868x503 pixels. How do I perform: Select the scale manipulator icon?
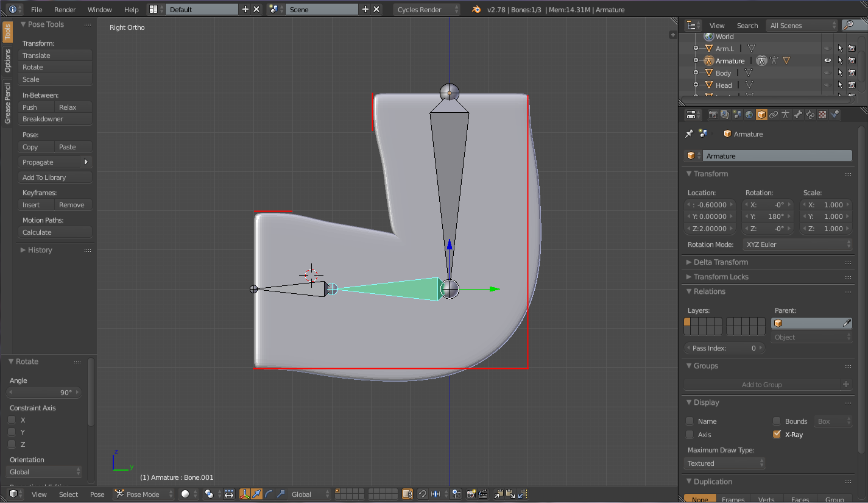tap(281, 494)
